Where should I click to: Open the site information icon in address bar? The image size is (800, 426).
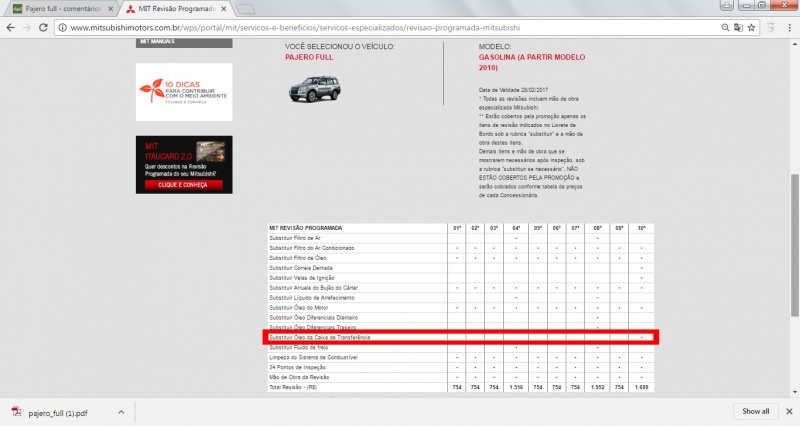click(62, 28)
